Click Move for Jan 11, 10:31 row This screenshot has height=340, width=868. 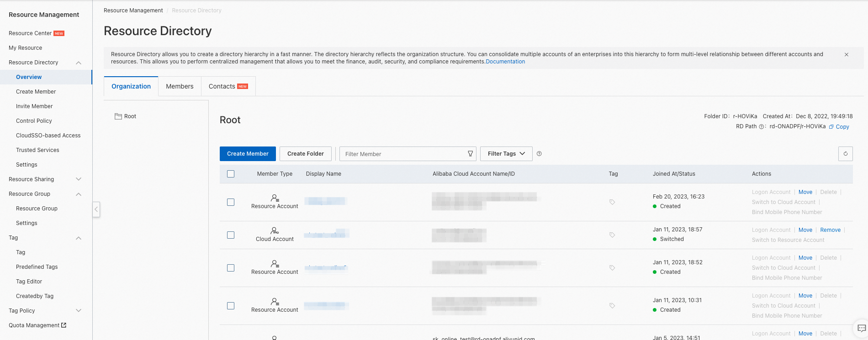[805, 296]
